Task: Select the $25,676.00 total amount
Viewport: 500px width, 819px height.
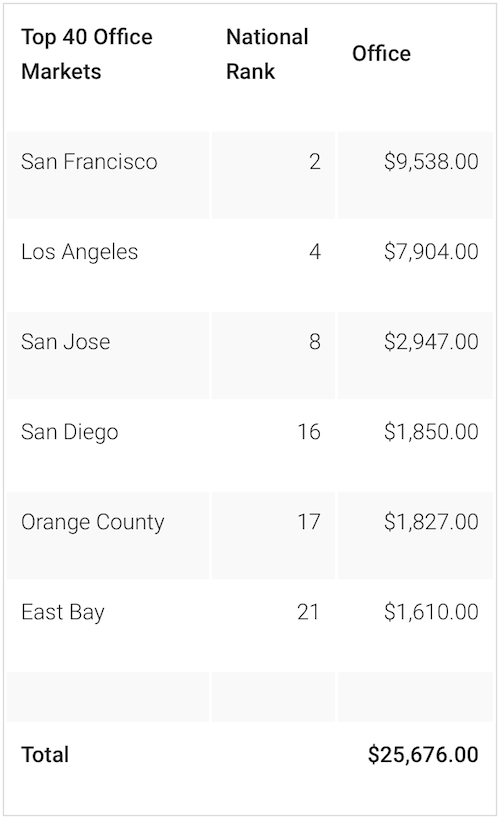Action: [423, 755]
